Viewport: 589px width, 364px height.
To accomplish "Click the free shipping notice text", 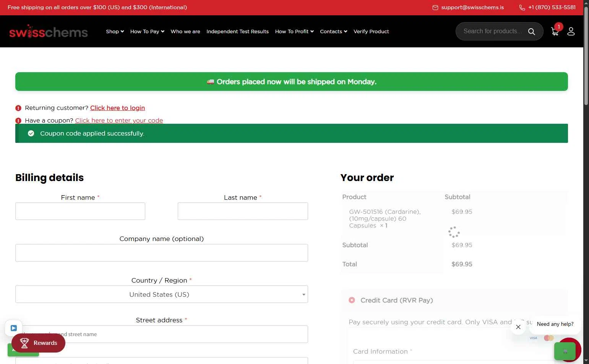I will (97, 7).
